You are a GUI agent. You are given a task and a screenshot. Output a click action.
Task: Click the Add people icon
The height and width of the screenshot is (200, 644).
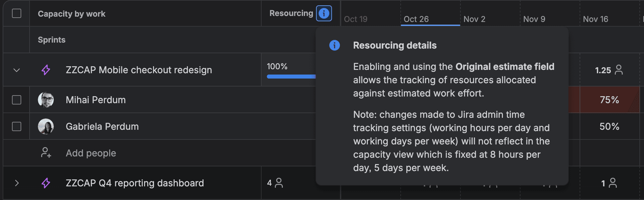(46, 153)
